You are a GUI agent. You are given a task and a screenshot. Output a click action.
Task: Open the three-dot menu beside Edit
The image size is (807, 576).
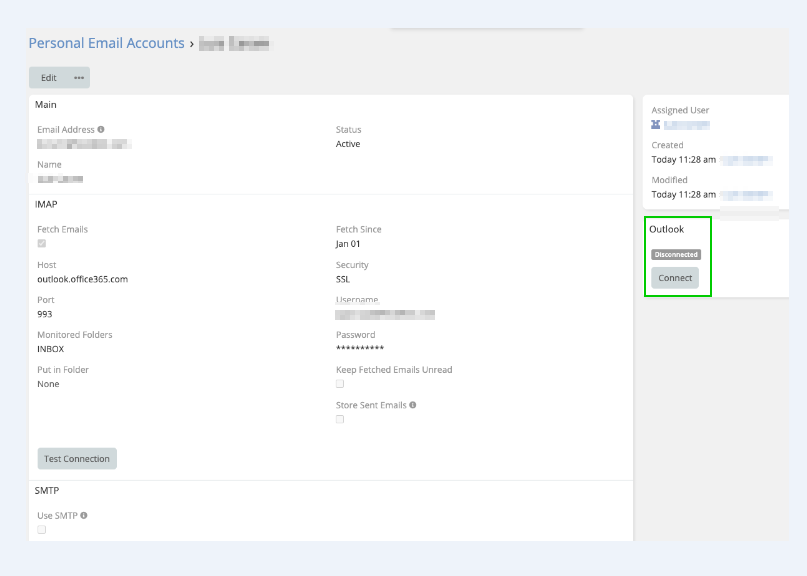(x=79, y=78)
